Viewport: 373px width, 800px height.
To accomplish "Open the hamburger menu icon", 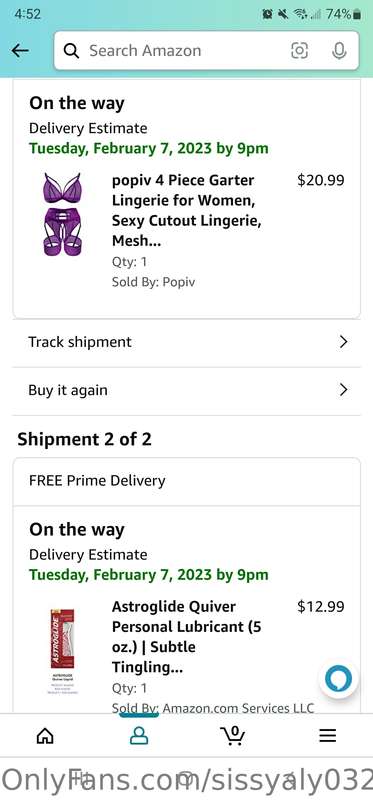I will pyautogui.click(x=328, y=735).
